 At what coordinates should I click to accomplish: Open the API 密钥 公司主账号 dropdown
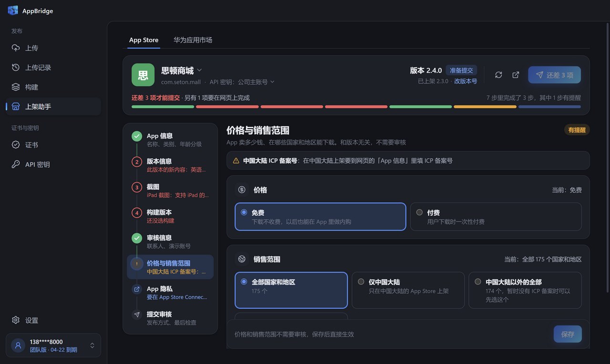click(x=242, y=82)
